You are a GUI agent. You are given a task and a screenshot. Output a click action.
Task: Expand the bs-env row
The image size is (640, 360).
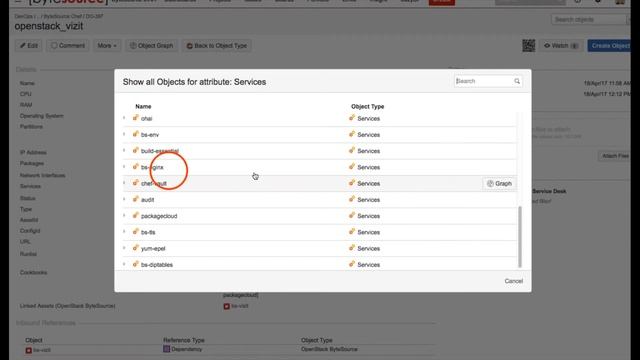124,134
